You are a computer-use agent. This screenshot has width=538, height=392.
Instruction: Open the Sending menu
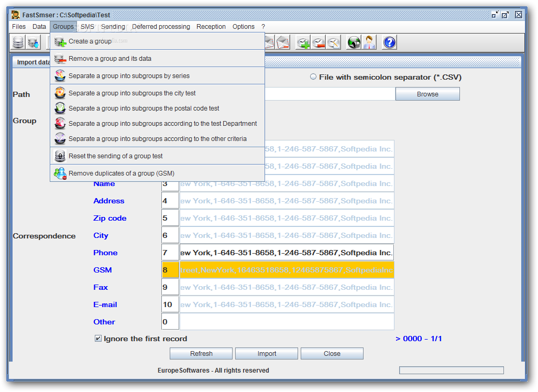[113, 26]
